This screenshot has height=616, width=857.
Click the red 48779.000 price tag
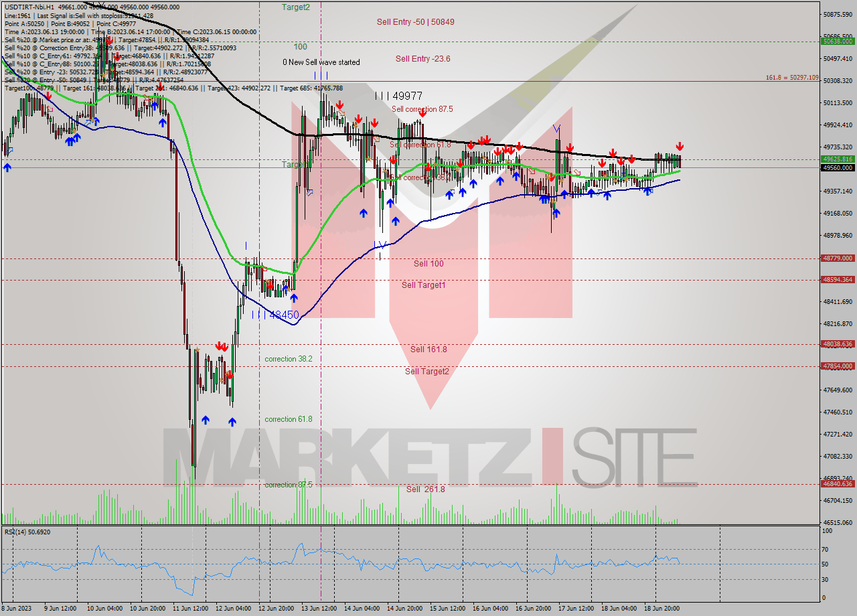pyautogui.click(x=838, y=258)
